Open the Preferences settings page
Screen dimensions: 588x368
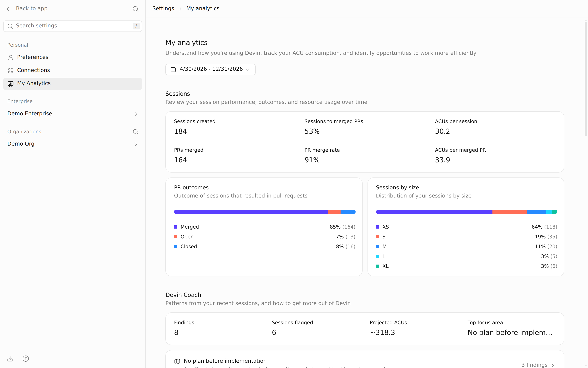[73, 57]
